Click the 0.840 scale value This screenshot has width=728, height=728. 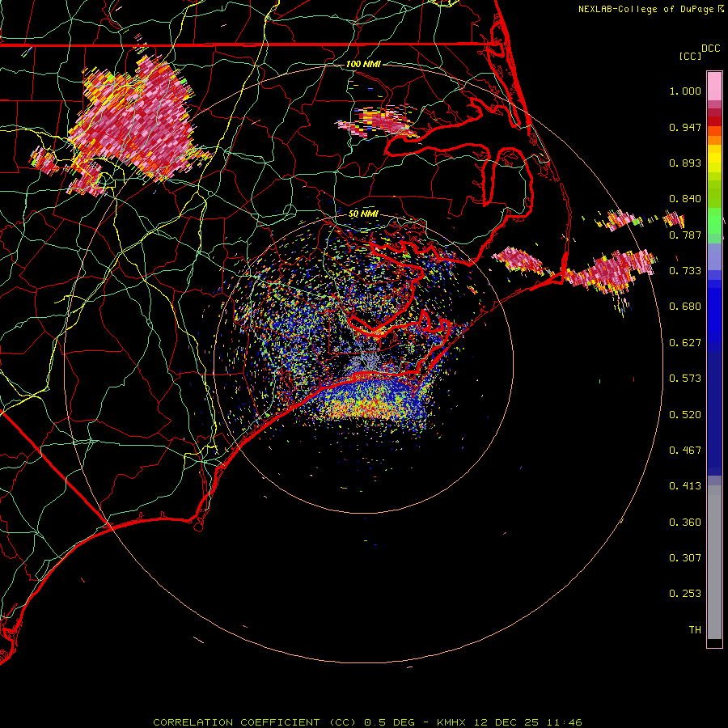point(685,199)
